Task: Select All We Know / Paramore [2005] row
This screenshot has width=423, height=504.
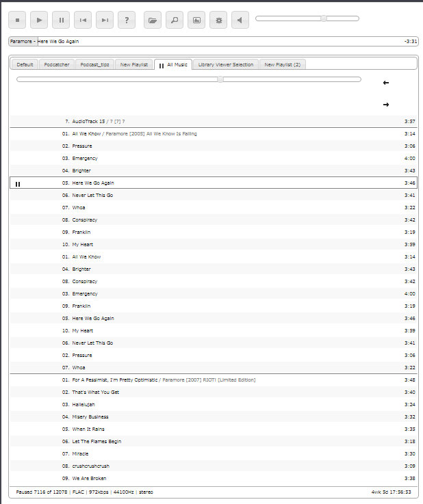Action: tap(214, 134)
